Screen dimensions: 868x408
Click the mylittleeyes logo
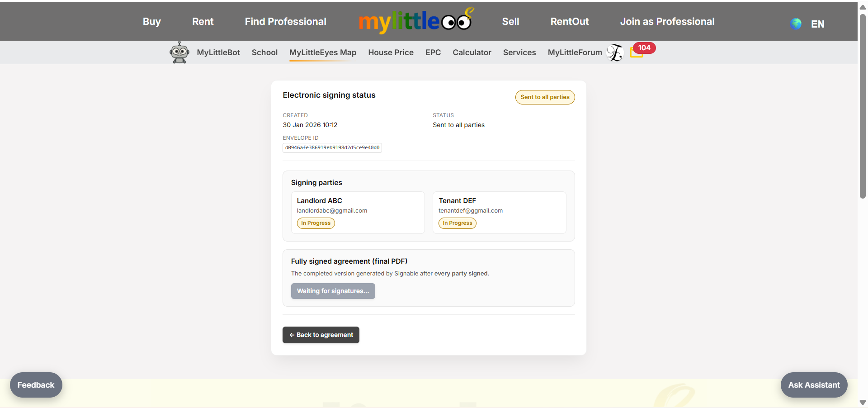(x=415, y=21)
